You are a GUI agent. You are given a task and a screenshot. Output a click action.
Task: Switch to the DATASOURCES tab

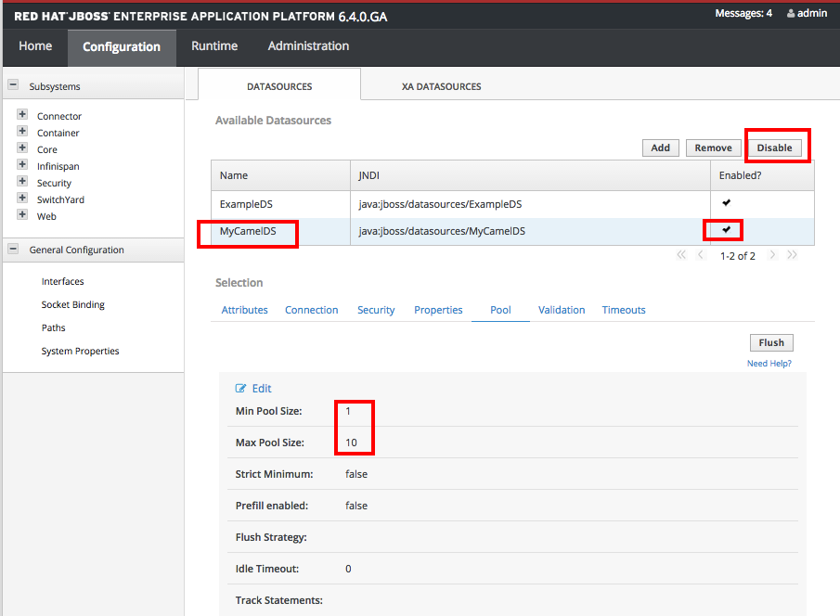(x=279, y=86)
